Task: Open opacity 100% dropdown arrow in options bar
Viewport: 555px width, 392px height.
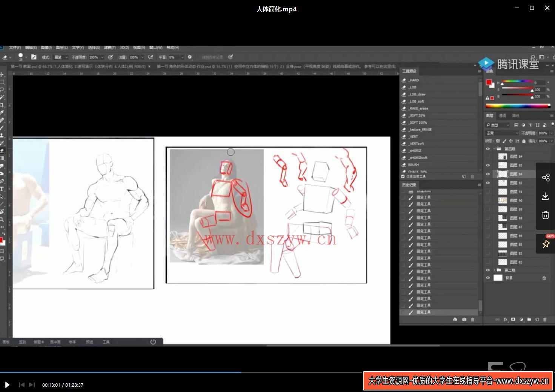Action: coord(102,57)
